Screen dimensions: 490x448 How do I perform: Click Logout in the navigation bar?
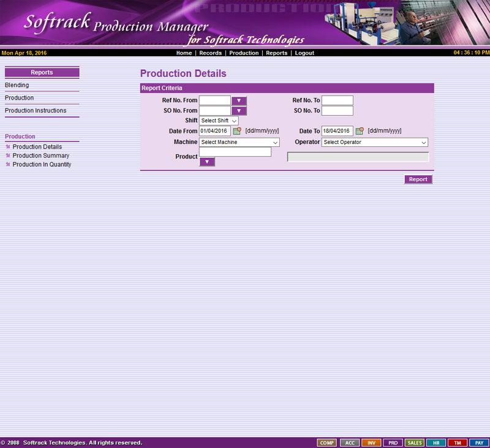tap(304, 53)
